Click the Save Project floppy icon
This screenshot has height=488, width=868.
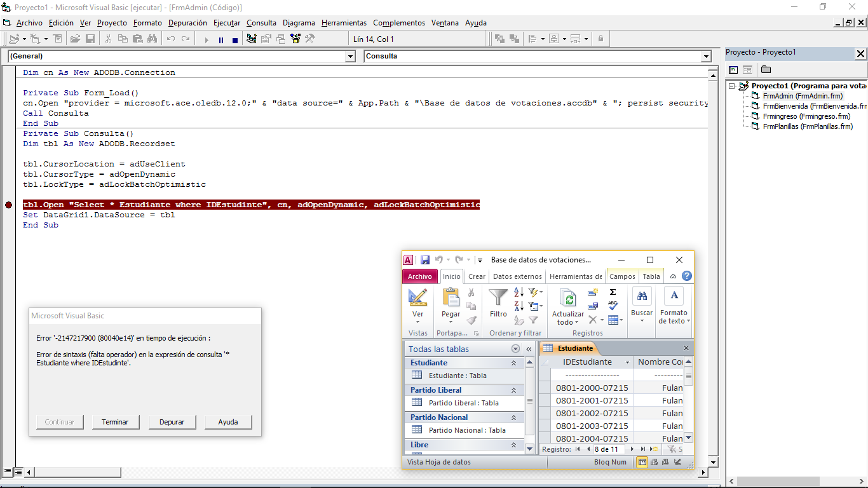click(x=90, y=39)
